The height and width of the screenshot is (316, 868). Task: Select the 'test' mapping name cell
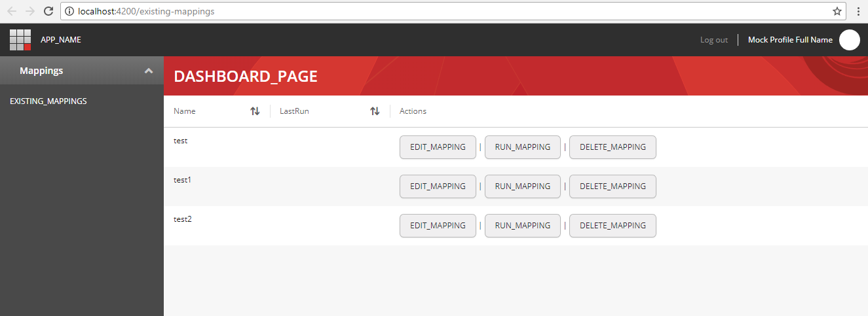tap(180, 141)
